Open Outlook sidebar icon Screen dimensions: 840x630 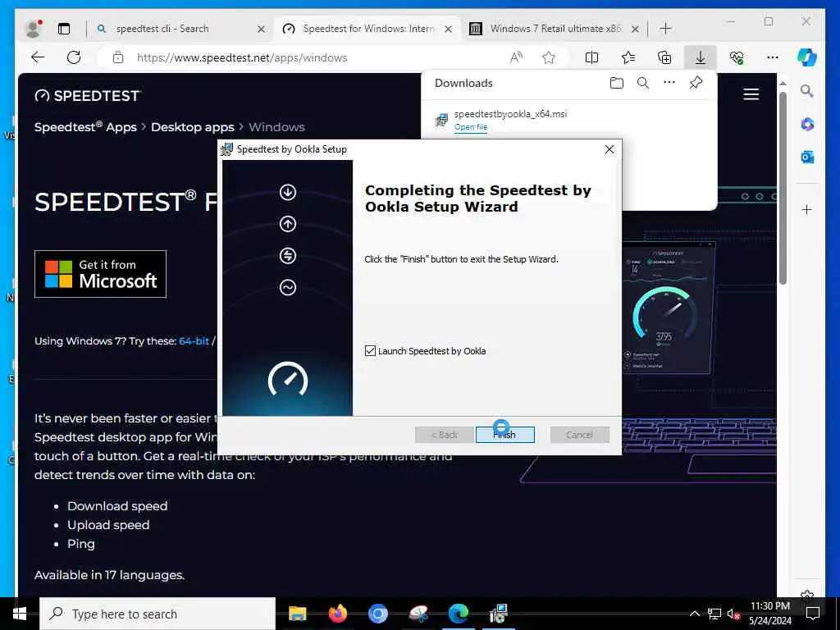point(807,157)
